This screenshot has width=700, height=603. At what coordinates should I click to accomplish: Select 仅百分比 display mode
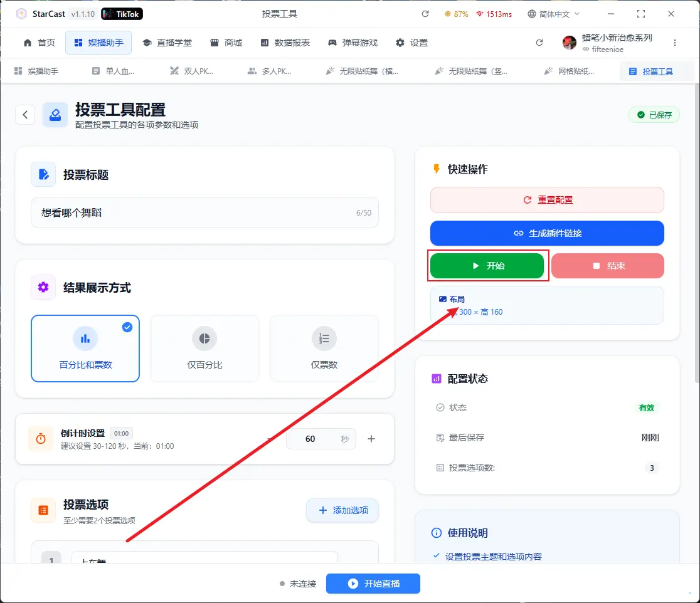click(x=204, y=349)
